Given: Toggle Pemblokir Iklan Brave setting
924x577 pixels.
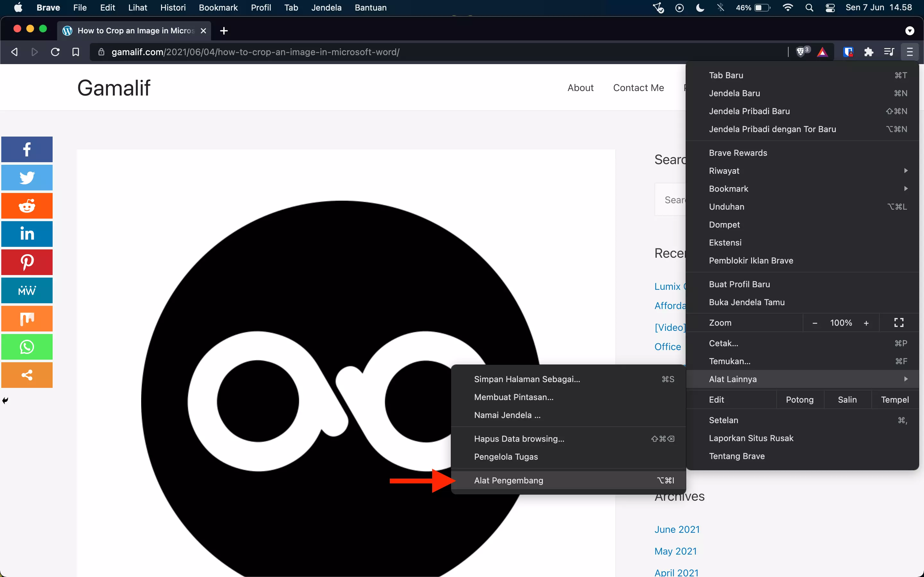Looking at the screenshot, I should (751, 260).
